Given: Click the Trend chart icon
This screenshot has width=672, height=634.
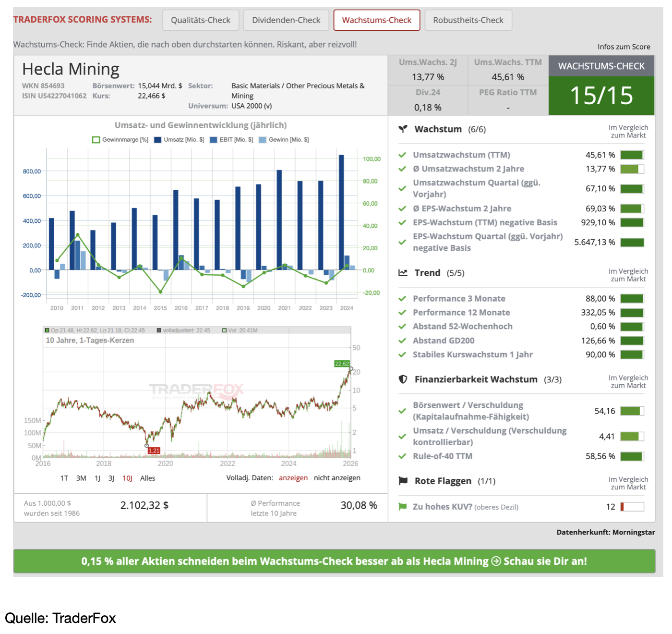Looking at the screenshot, I should tap(403, 273).
